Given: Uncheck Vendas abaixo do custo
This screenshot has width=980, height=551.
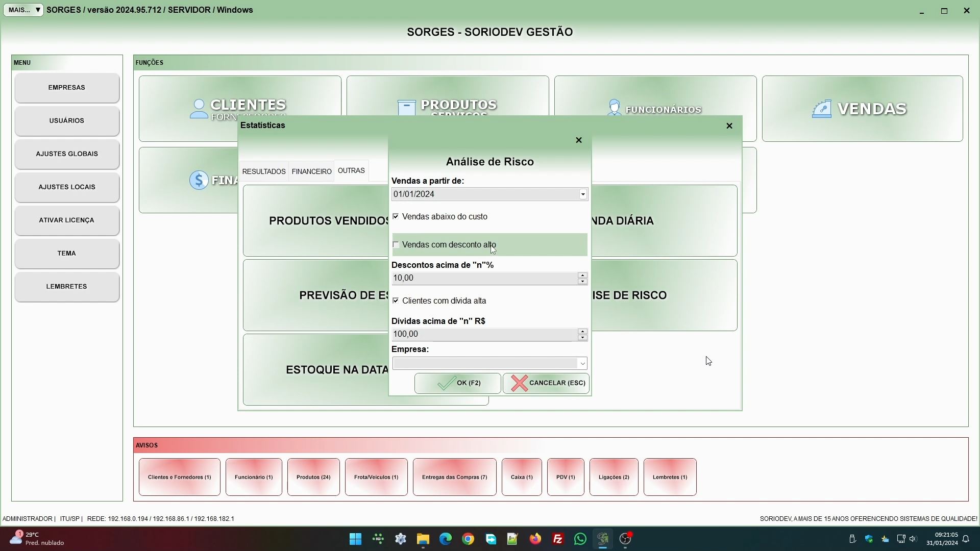Looking at the screenshot, I should tap(396, 217).
